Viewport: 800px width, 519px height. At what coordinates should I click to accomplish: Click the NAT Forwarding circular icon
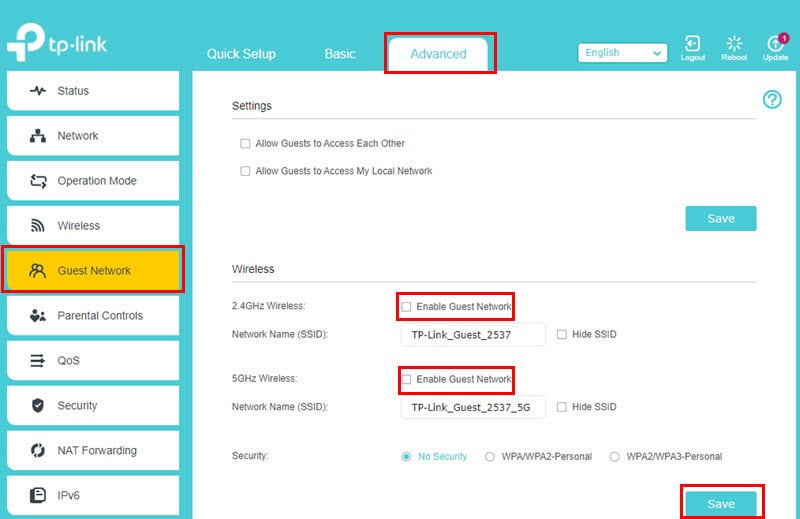(38, 451)
